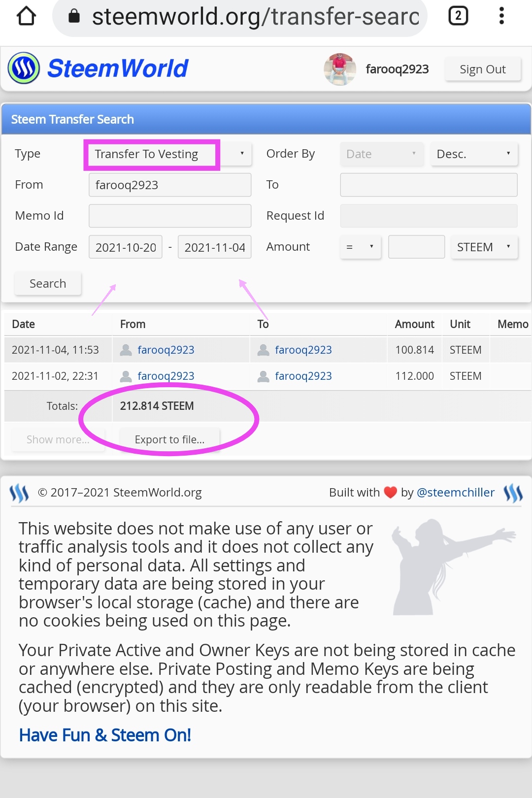The width and height of the screenshot is (532, 798).
Task: Focus the Amount value field
Action: point(417,247)
